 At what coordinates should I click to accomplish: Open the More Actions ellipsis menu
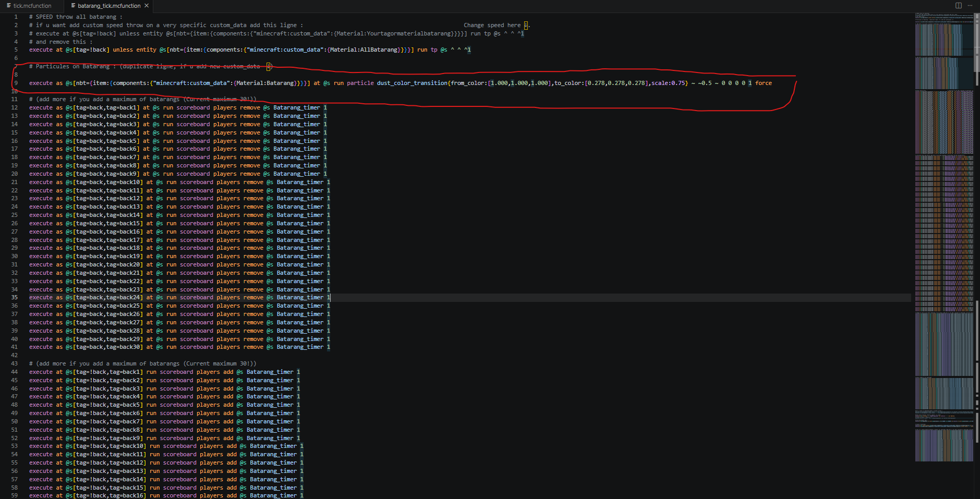pyautogui.click(x=970, y=5)
